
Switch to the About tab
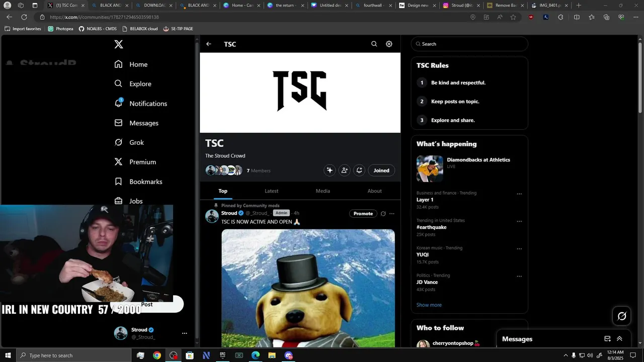[x=375, y=191]
